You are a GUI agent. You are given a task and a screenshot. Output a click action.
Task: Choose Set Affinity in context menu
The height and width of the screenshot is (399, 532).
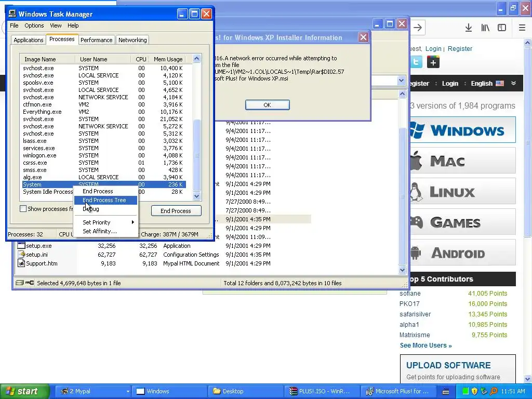click(x=106, y=231)
